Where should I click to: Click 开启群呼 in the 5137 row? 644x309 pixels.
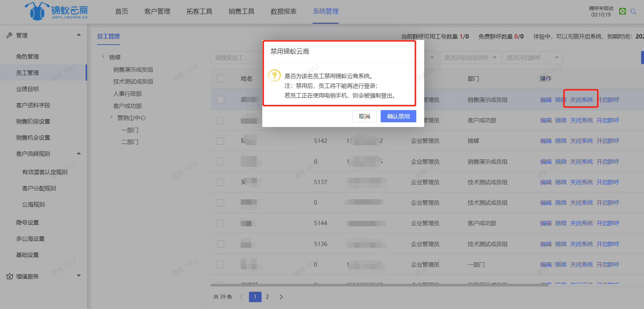[x=608, y=182]
